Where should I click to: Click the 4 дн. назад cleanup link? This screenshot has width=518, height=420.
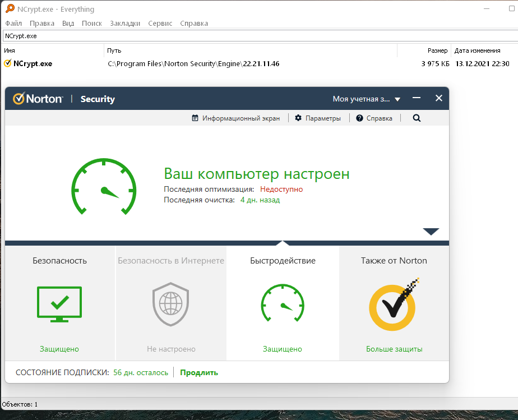tap(260, 200)
